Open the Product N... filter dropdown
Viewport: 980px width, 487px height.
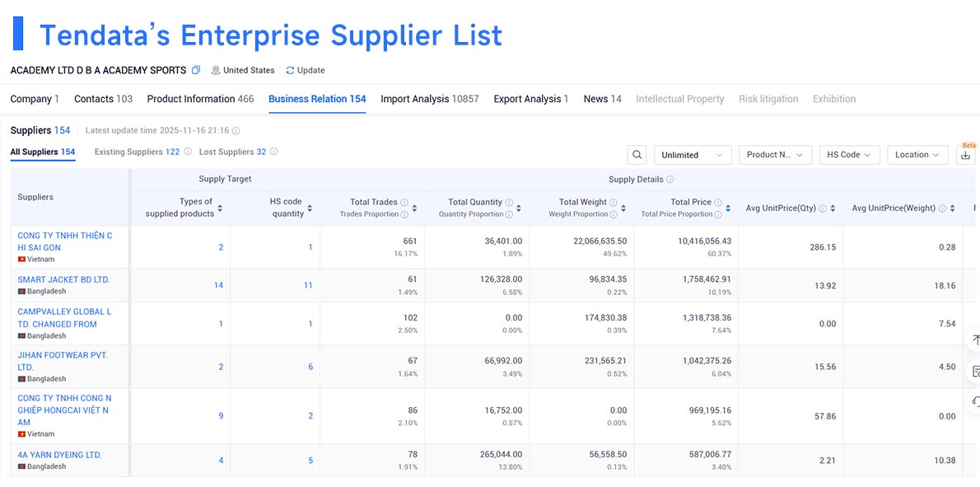click(x=775, y=155)
